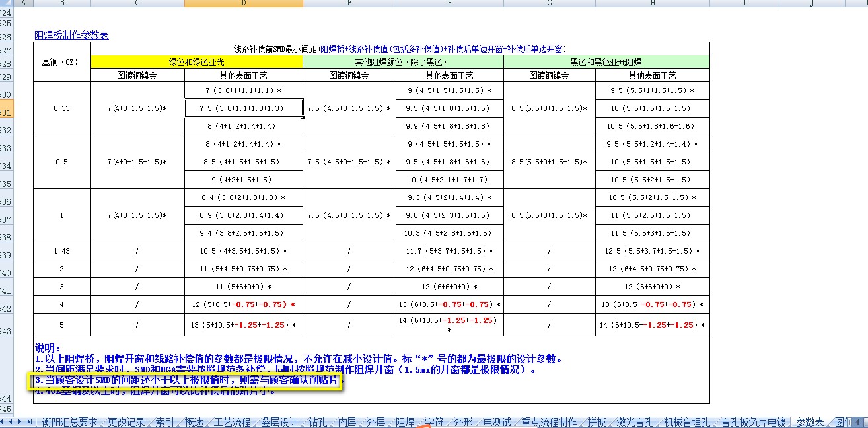
Task: Open the 工艺流程 sheet tab
Action: click(x=232, y=422)
